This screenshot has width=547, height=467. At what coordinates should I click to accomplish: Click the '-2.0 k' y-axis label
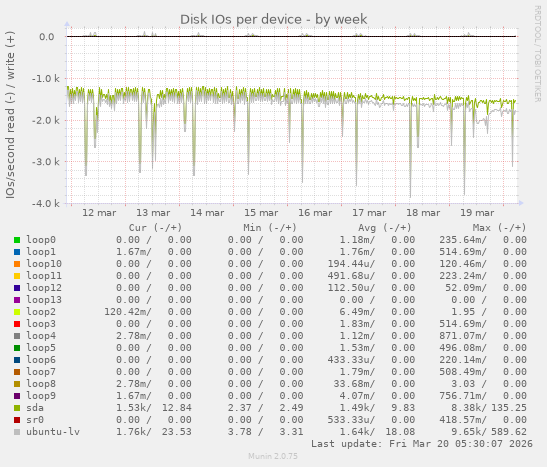click(x=46, y=120)
